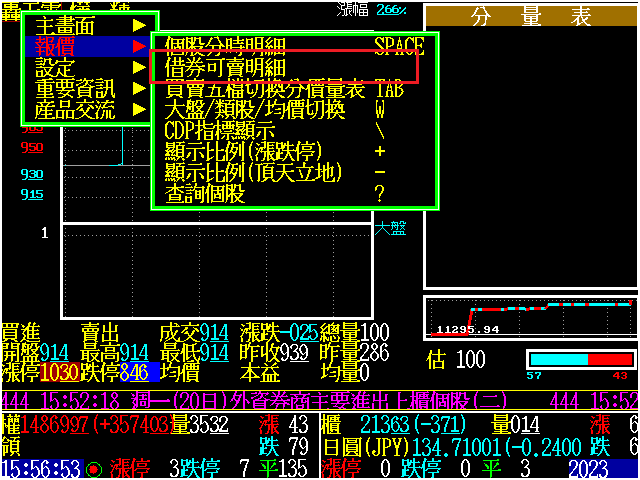Expand the 設定 submenu arrow
Image resolution: width=640 pixels, height=480 pixels.
coord(140,68)
